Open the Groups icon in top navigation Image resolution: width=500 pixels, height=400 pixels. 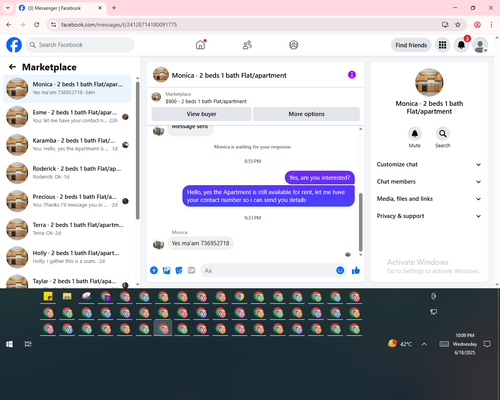coord(294,45)
